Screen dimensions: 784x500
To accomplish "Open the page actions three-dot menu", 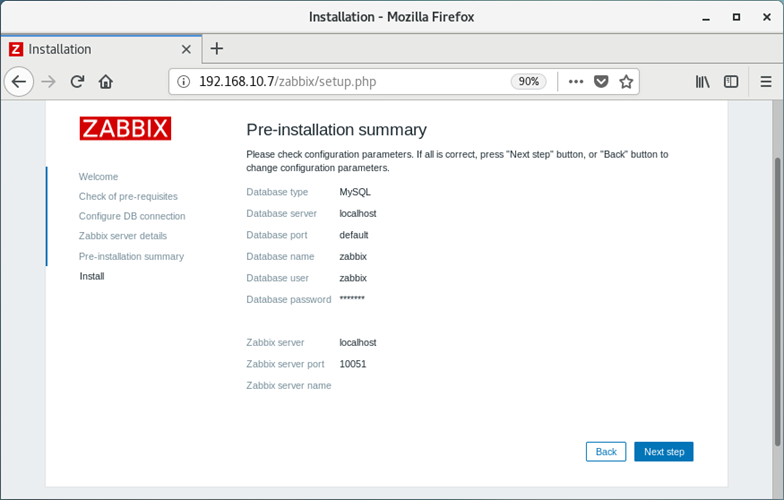I will pos(576,82).
